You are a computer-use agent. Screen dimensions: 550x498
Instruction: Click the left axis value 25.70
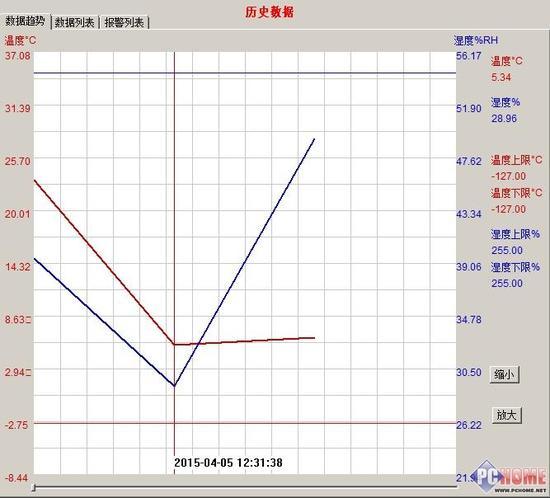pos(18,161)
